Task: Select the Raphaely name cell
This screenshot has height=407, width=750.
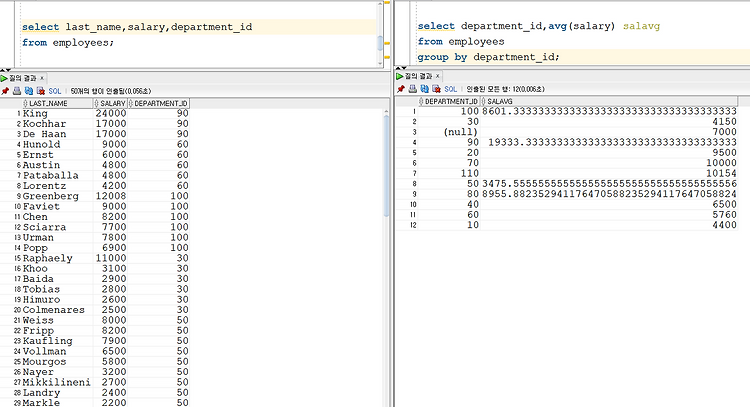Action: (57, 258)
